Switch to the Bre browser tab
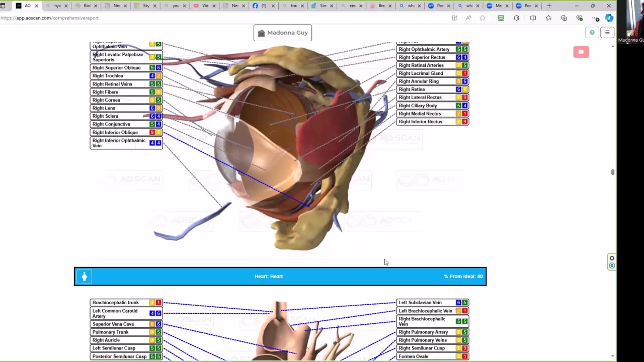The height and width of the screenshot is (362, 644). [x=380, y=6]
